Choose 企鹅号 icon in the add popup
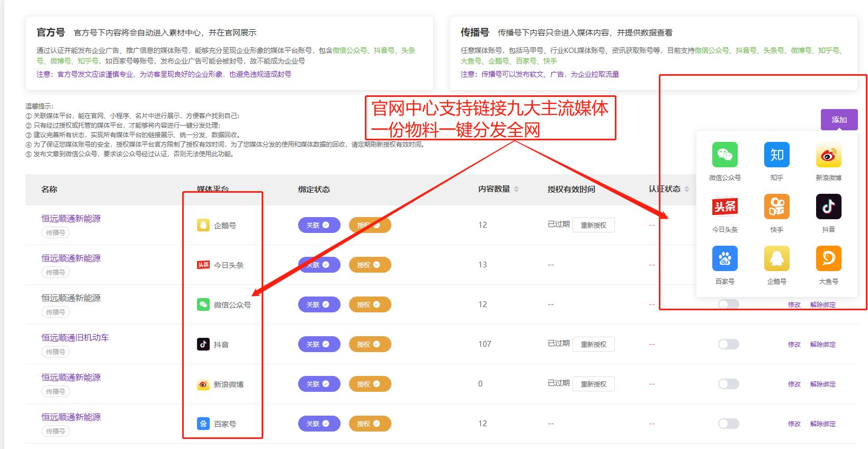Screen dimensions: 868x449 coord(776,258)
